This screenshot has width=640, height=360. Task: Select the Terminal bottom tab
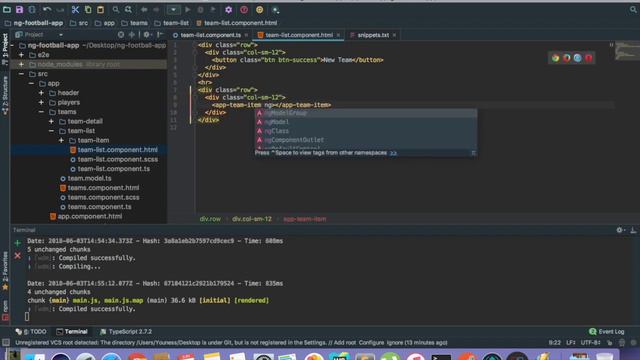(x=72, y=331)
